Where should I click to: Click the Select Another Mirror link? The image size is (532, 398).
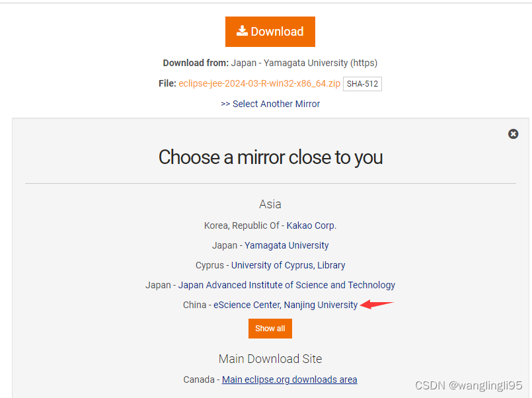click(x=270, y=104)
